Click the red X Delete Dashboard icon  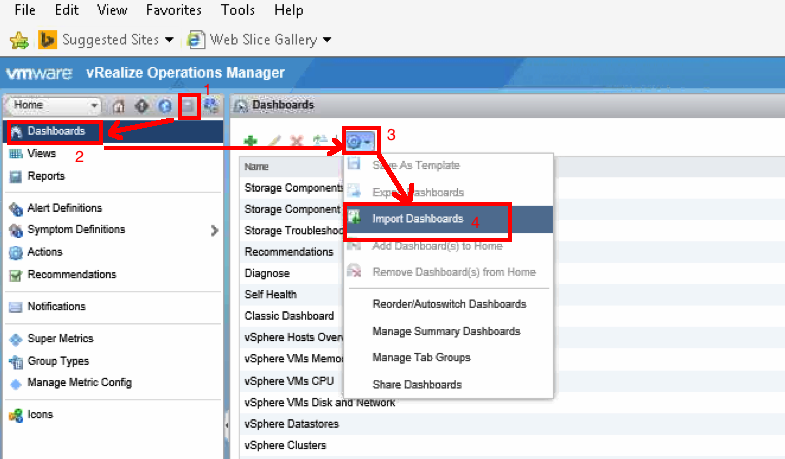296,142
